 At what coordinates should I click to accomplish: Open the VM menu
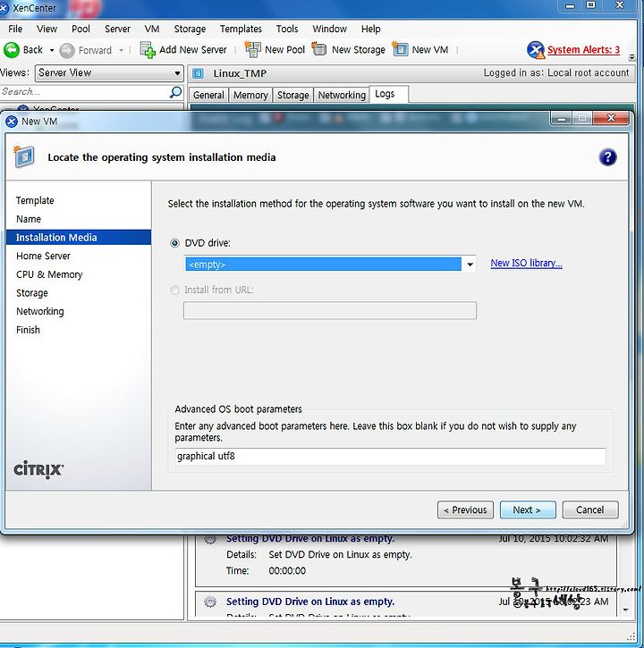pos(152,29)
